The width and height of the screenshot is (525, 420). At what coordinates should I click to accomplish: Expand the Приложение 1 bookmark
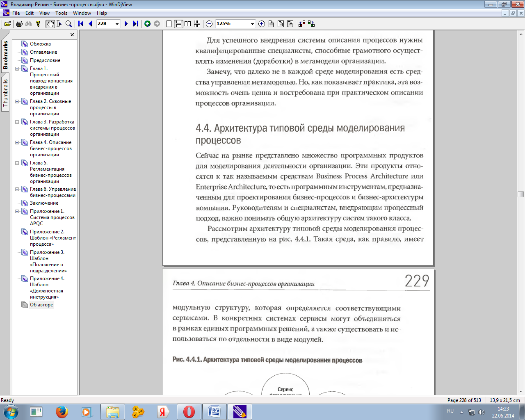[x=17, y=212]
